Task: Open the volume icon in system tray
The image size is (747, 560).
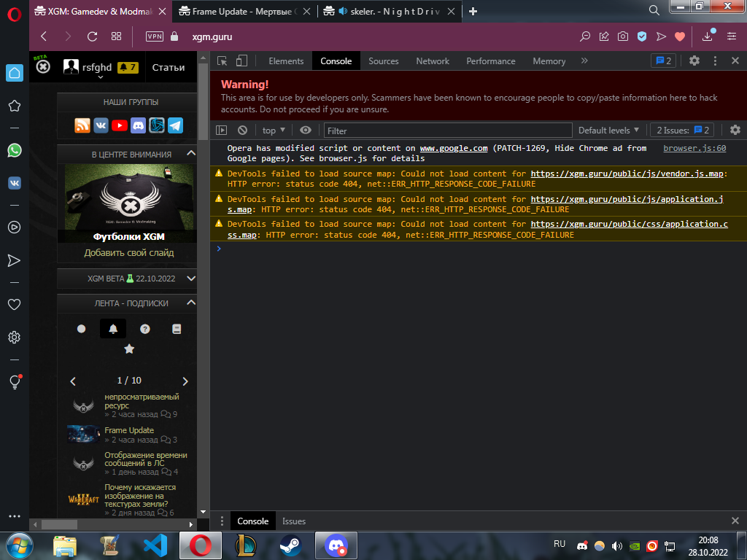Action: (617, 545)
